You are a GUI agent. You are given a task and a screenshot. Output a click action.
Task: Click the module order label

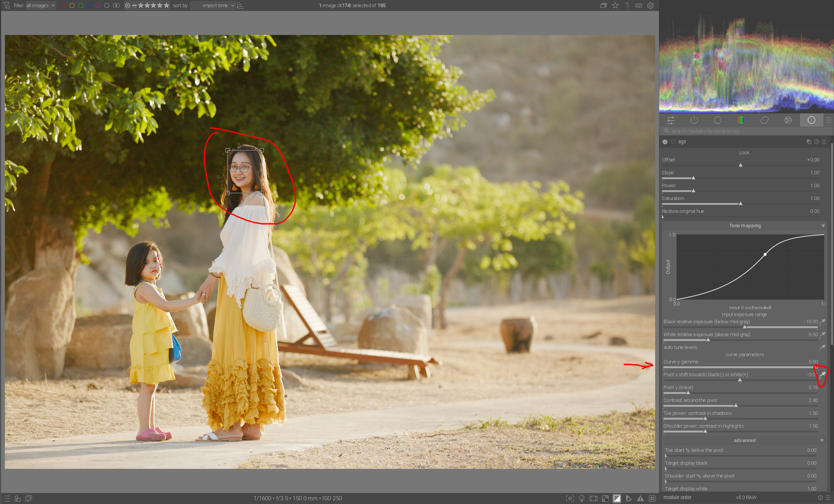pos(677,498)
